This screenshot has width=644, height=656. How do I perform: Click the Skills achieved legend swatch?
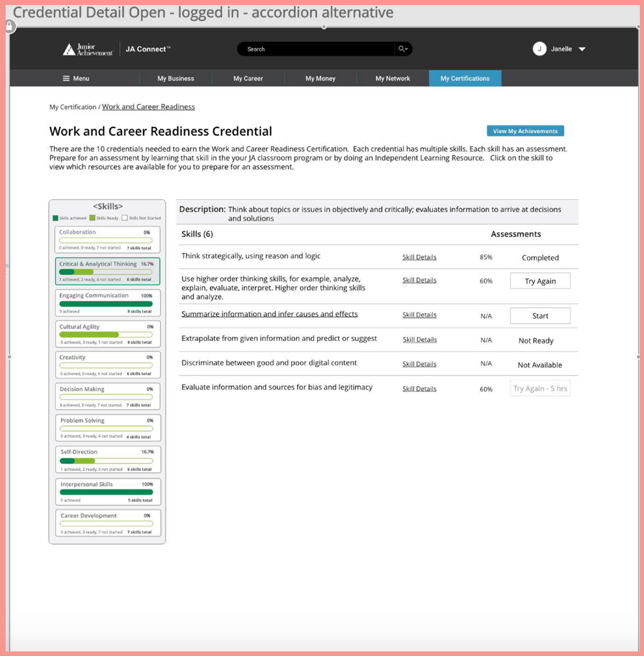point(55,218)
